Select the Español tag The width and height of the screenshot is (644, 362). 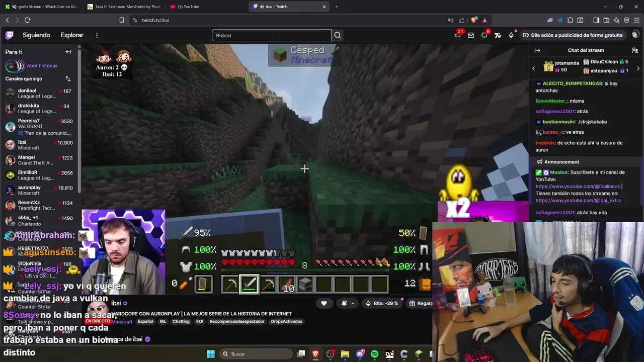(x=145, y=322)
